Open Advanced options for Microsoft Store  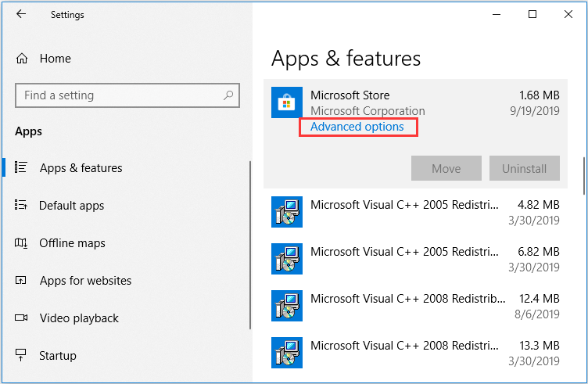pyautogui.click(x=357, y=127)
